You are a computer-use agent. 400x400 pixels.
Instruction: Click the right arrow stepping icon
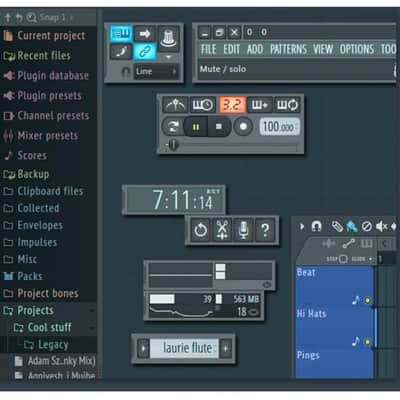[x=145, y=34]
